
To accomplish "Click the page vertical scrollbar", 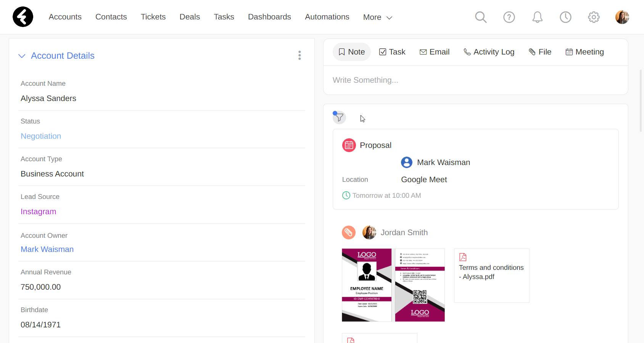I will coord(641,101).
